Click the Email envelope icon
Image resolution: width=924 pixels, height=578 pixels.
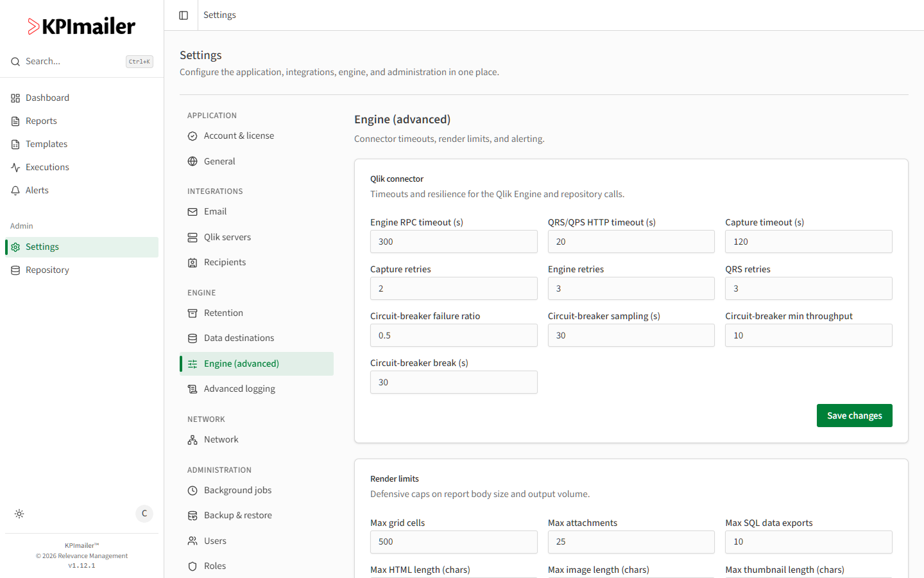pos(193,212)
